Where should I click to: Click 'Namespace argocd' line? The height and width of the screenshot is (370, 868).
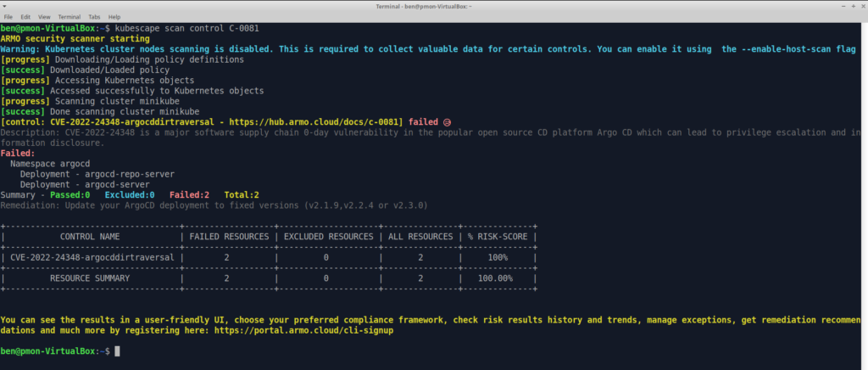point(50,164)
